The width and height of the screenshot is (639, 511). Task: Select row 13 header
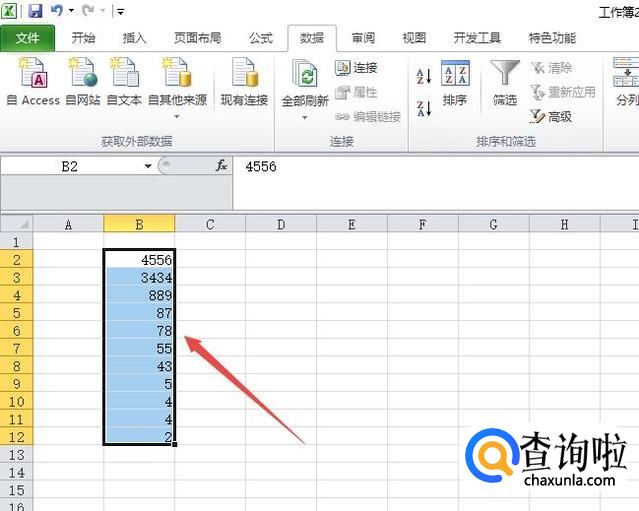(16, 454)
